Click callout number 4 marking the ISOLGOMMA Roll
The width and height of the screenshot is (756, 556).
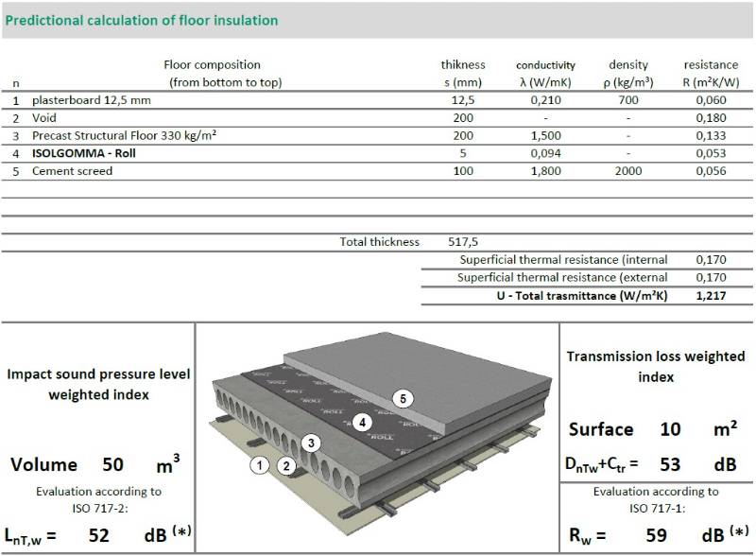[x=364, y=424]
